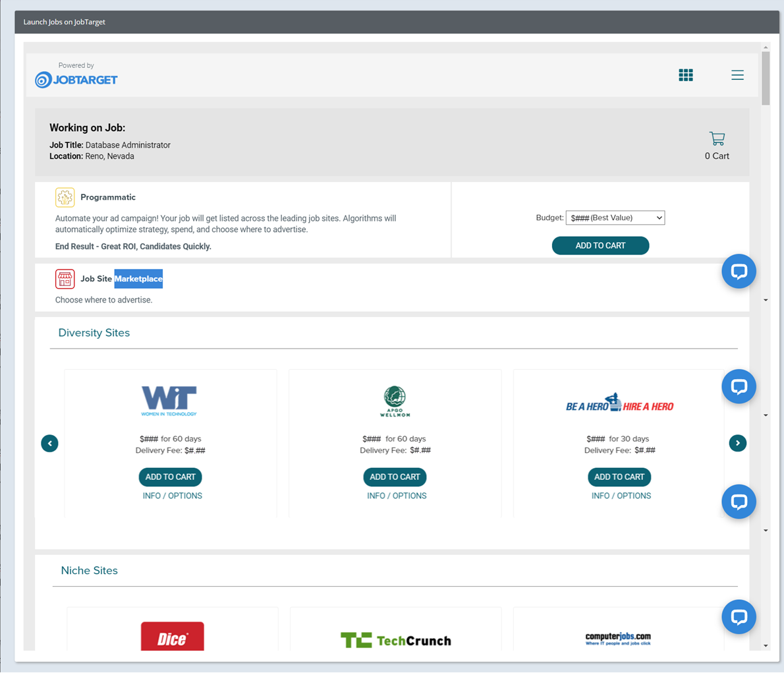This screenshot has width=784, height=673.
Task: Add Women in Technology posting to cart
Action: [170, 477]
